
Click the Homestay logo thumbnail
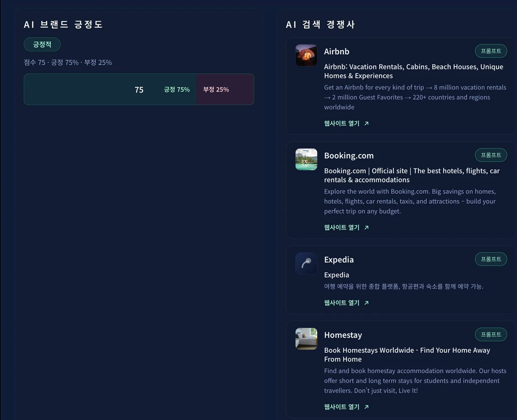[306, 339]
